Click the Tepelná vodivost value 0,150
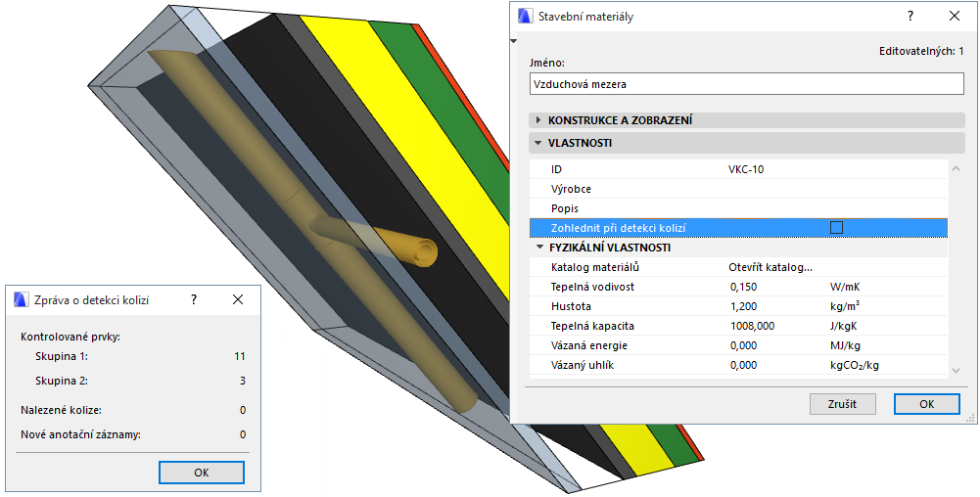The image size is (980, 497). 743,288
